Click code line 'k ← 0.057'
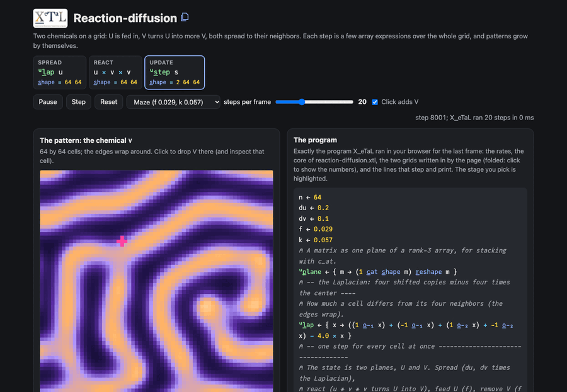 click(316, 240)
